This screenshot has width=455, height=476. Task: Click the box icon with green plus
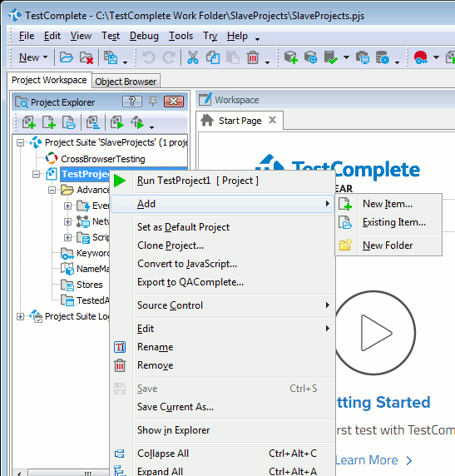point(290,57)
